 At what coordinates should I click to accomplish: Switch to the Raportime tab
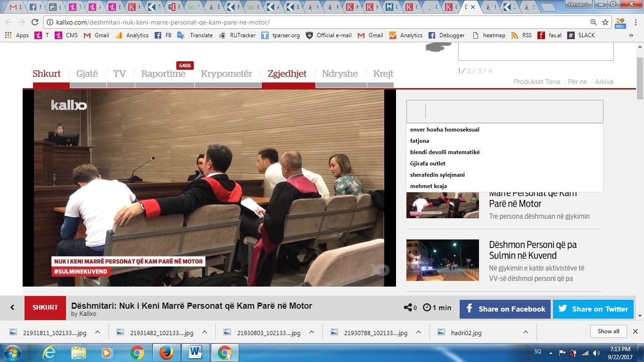[163, 74]
